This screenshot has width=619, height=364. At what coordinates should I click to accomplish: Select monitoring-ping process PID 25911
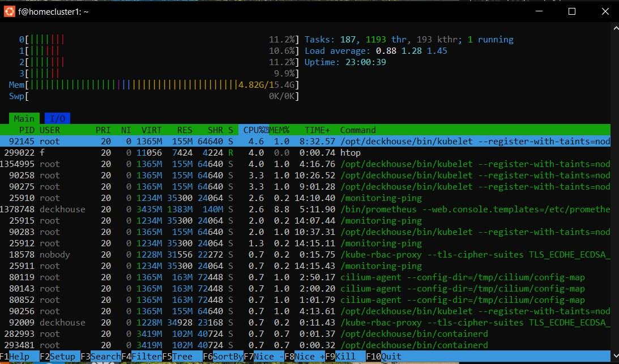(x=305, y=265)
